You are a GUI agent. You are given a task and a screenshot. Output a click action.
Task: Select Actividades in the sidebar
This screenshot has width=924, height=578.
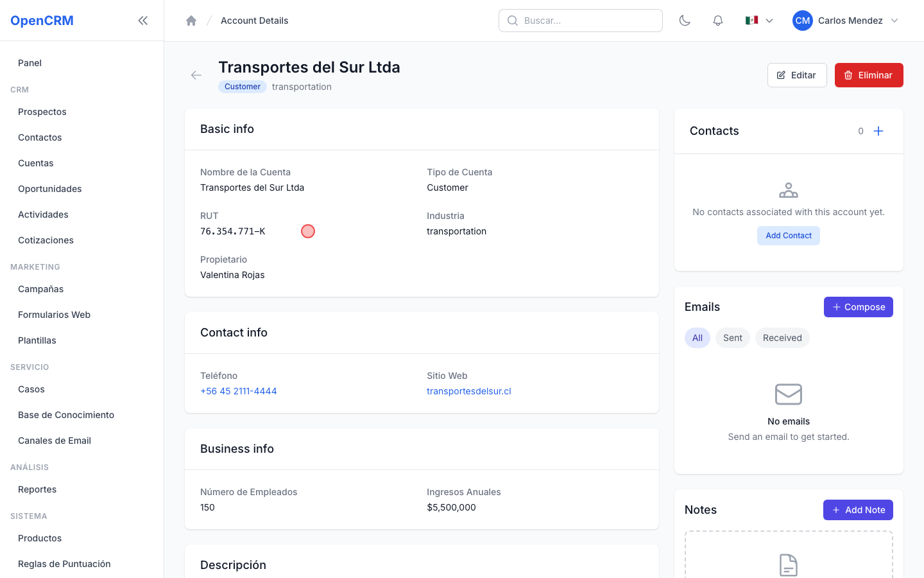point(82,215)
